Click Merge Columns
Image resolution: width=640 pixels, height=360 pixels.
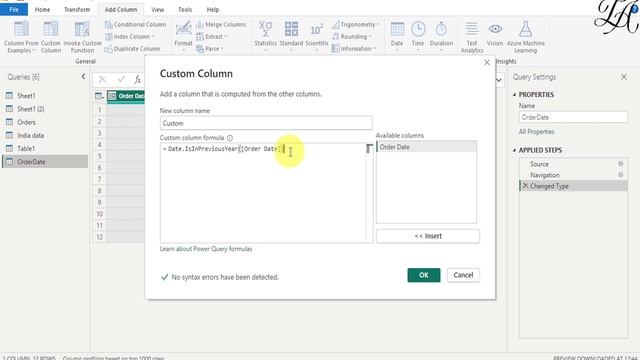(x=221, y=24)
